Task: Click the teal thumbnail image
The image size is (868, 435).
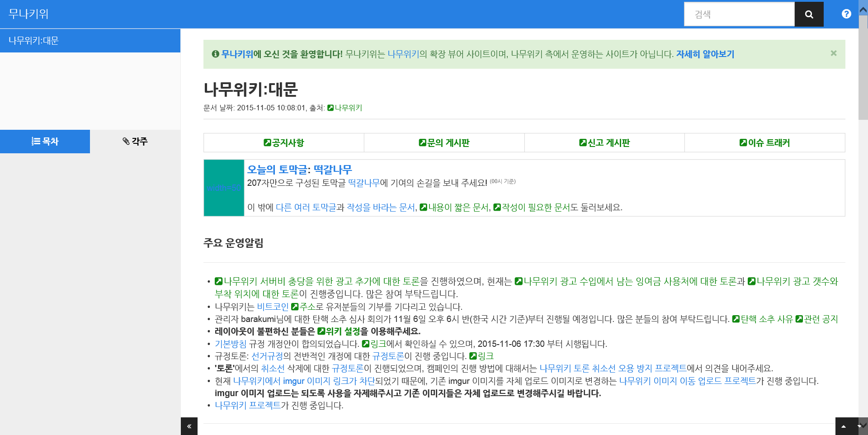Action: point(224,188)
